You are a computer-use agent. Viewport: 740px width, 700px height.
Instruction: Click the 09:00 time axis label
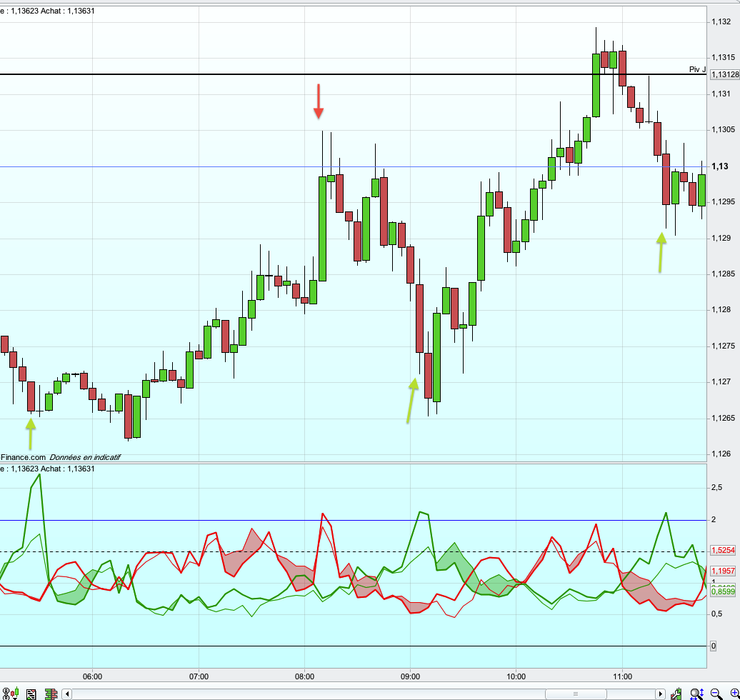pyautogui.click(x=410, y=676)
